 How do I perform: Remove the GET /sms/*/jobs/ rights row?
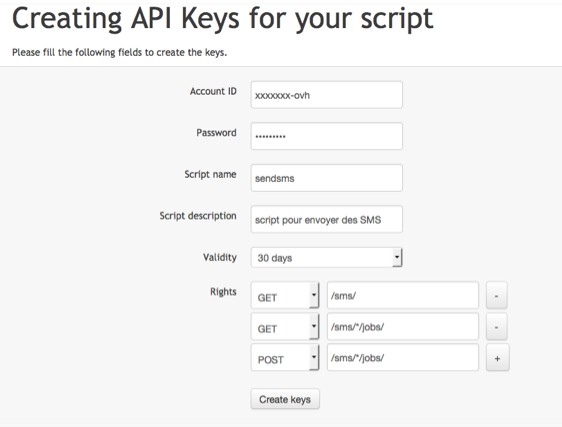click(496, 327)
